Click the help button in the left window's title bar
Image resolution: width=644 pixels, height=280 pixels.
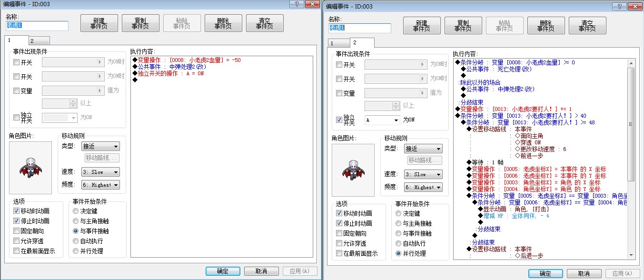[297, 4]
